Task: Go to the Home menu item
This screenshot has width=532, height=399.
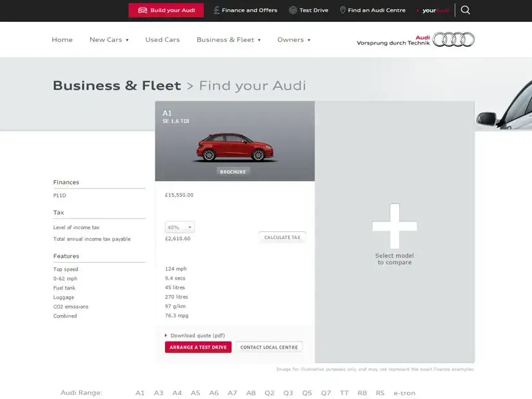Action: point(62,40)
